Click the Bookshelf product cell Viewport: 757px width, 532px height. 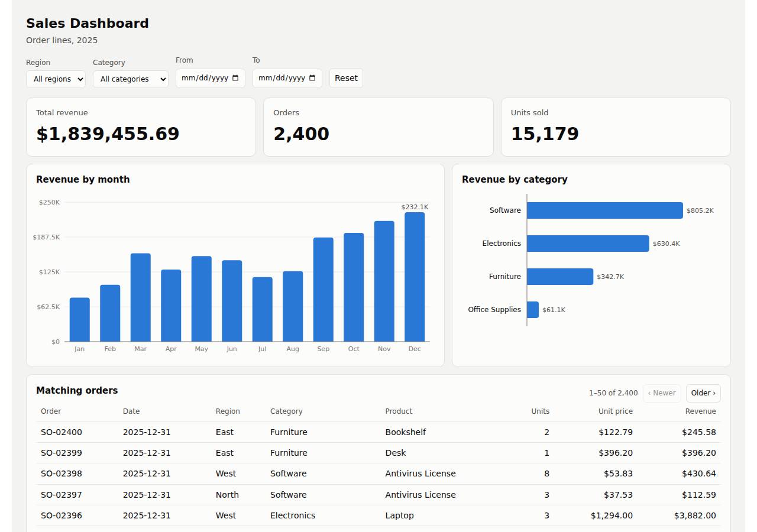pos(406,432)
